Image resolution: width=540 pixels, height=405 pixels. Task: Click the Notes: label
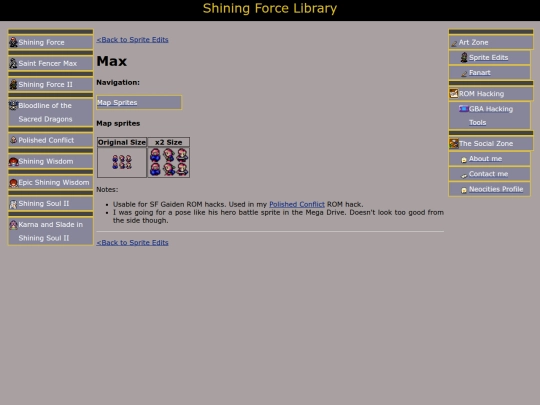point(107,189)
